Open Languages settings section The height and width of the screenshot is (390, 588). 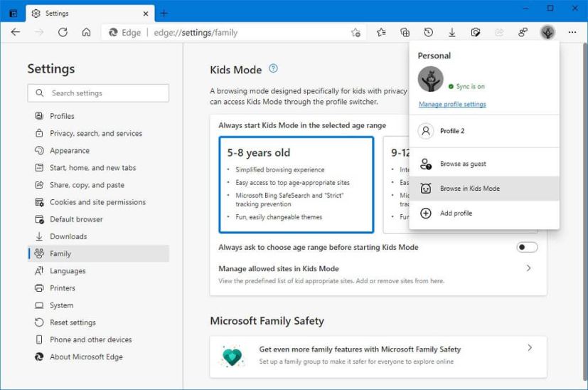[x=98, y=271]
